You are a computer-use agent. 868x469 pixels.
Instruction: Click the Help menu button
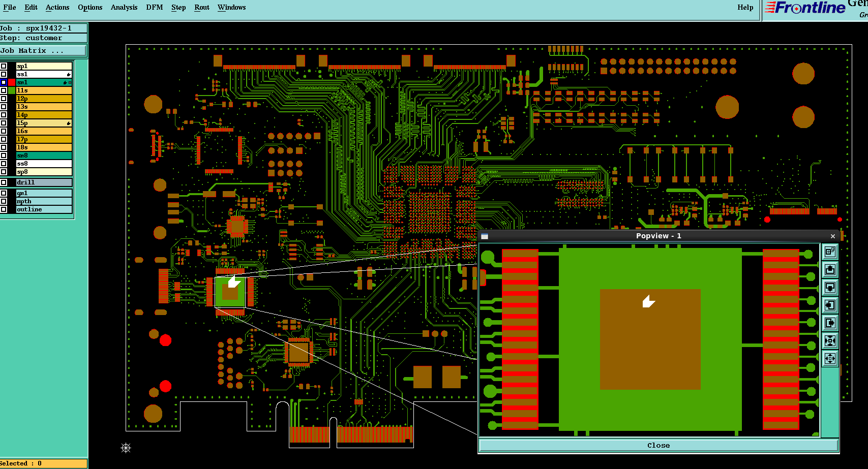(745, 7)
